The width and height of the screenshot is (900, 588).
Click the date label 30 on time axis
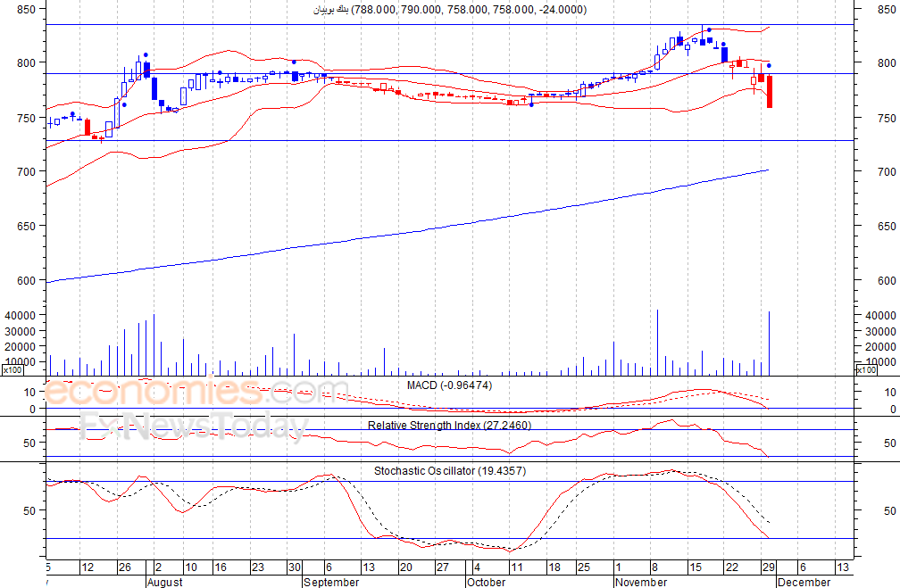pos(295,567)
